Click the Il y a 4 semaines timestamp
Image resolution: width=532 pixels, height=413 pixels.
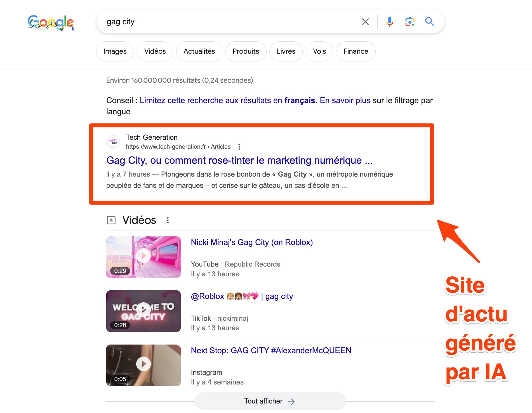pos(217,382)
